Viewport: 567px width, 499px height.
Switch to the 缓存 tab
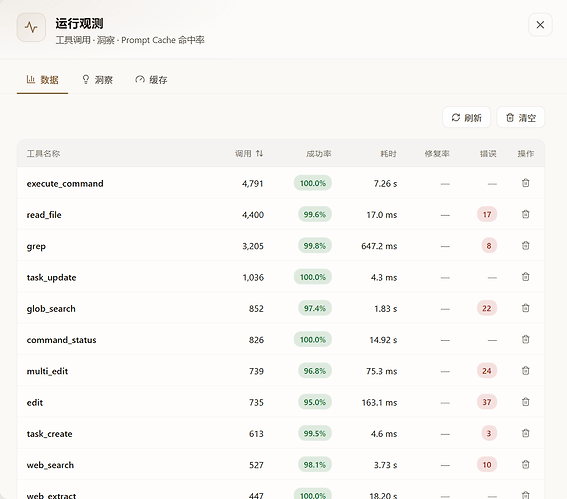tap(151, 80)
